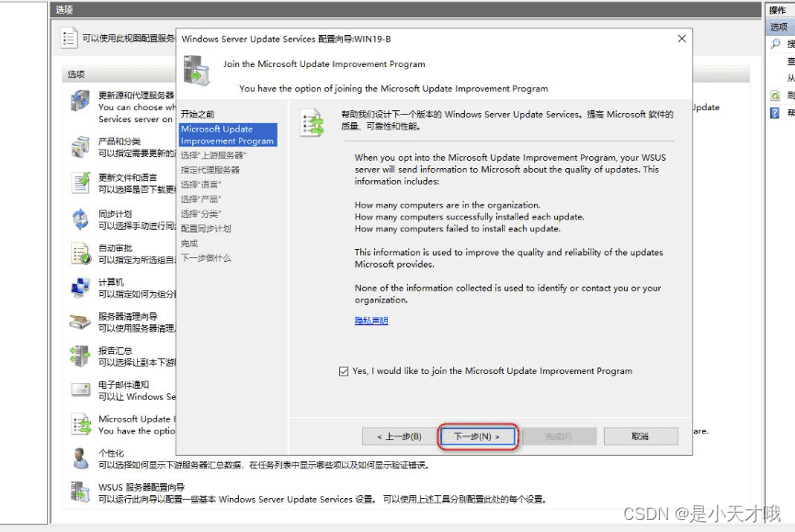Click the 上一步(B) back button
The width and height of the screenshot is (795, 532).
399,436
